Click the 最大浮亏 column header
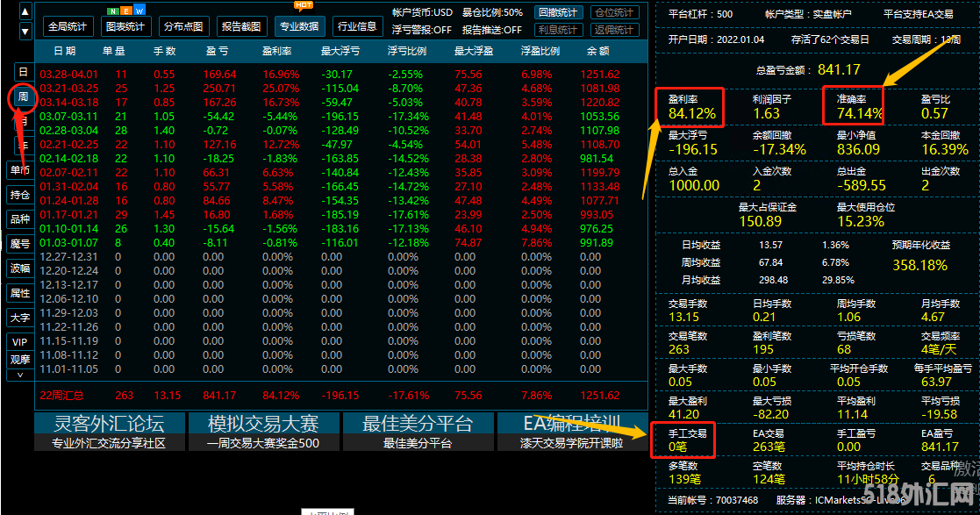This screenshot has width=980, height=515. (340, 51)
